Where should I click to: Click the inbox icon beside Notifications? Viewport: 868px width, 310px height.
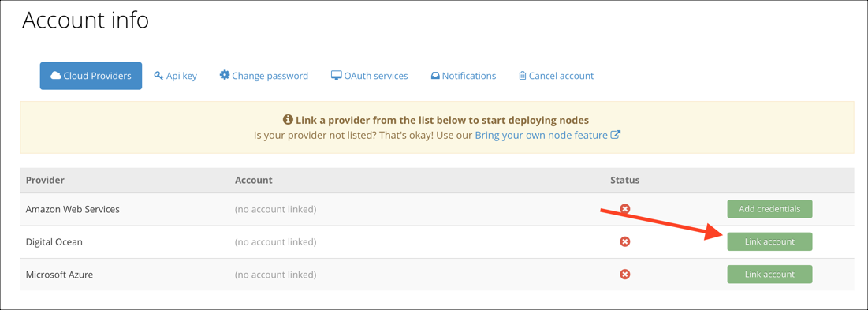[x=435, y=76]
